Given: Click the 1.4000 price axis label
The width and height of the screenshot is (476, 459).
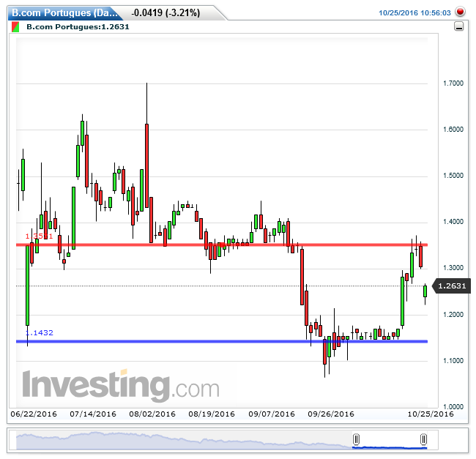Looking at the screenshot, I should (453, 222).
